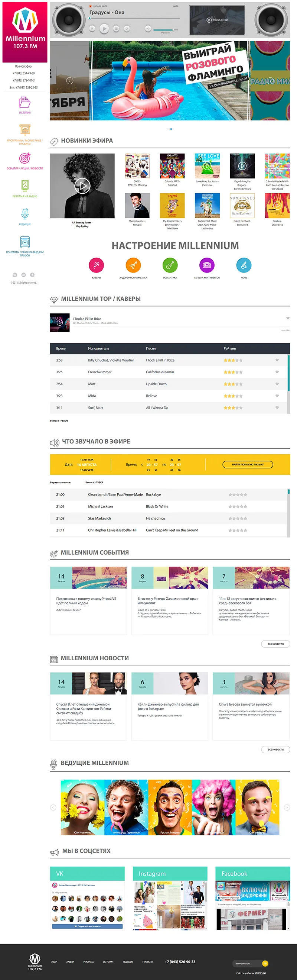Like the Mart Upside Down row

click(277, 384)
